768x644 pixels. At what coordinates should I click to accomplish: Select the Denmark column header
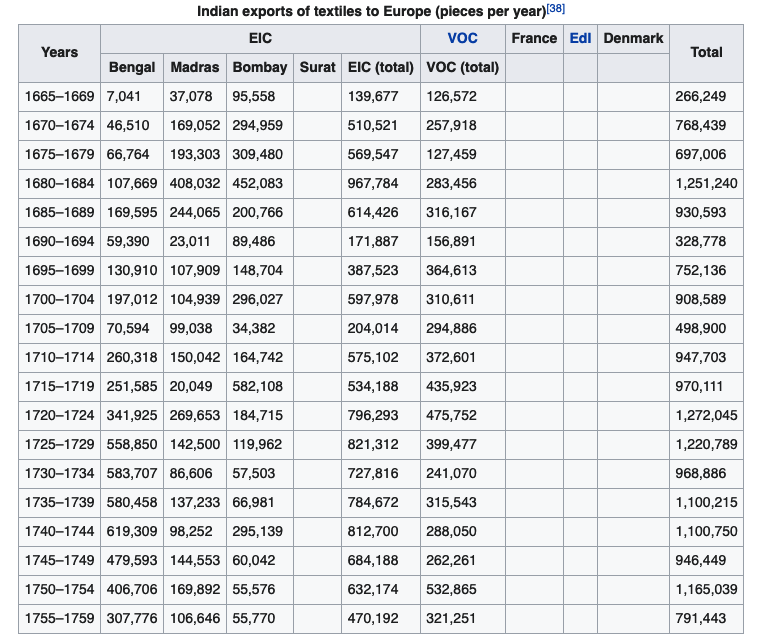(x=633, y=38)
